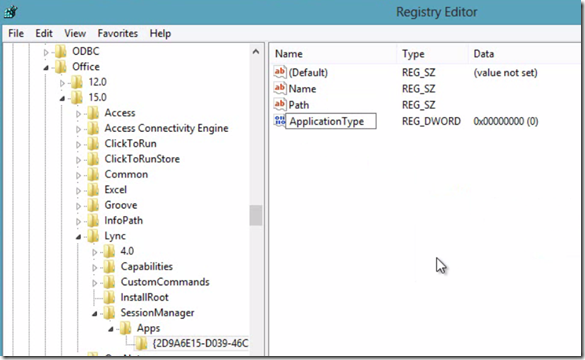Expand the ClickToRun node arrow
Image resolution: width=585 pixels, height=360 pixels.
click(x=78, y=144)
